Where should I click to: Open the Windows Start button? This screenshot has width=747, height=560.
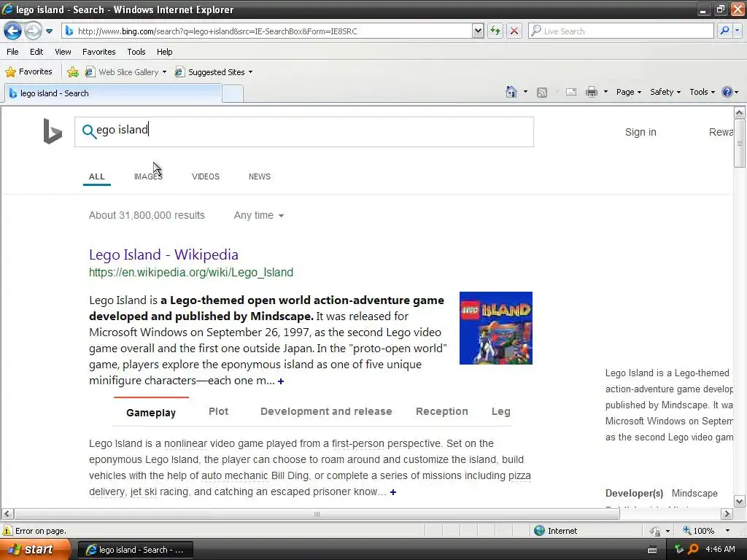coord(35,550)
